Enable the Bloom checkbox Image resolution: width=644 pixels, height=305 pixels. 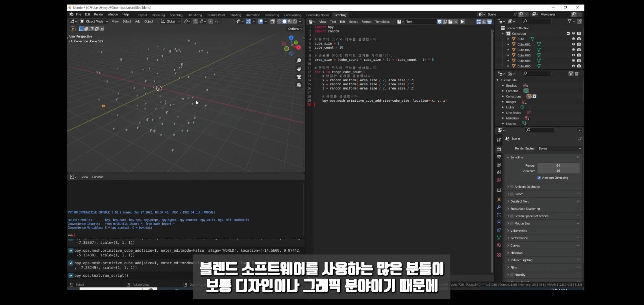pyautogui.click(x=512, y=194)
